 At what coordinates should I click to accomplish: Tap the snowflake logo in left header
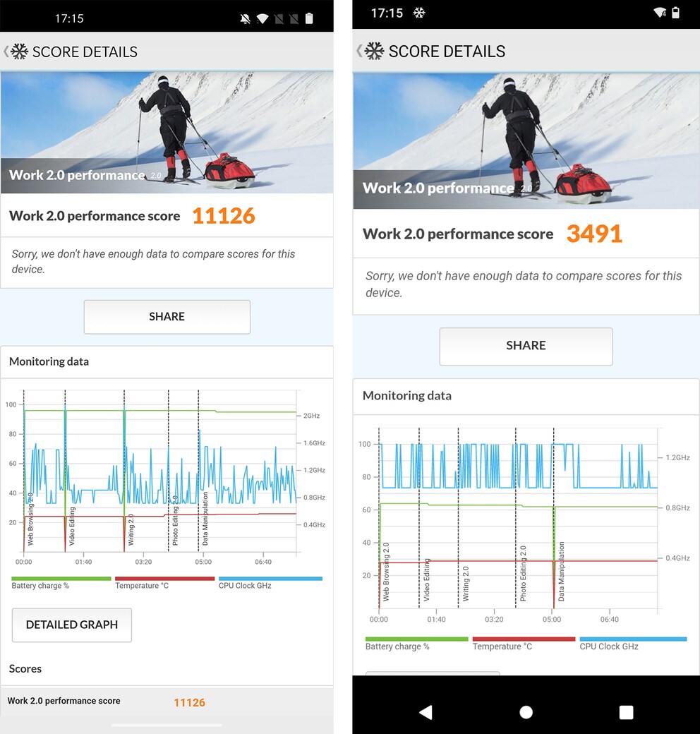coord(19,52)
